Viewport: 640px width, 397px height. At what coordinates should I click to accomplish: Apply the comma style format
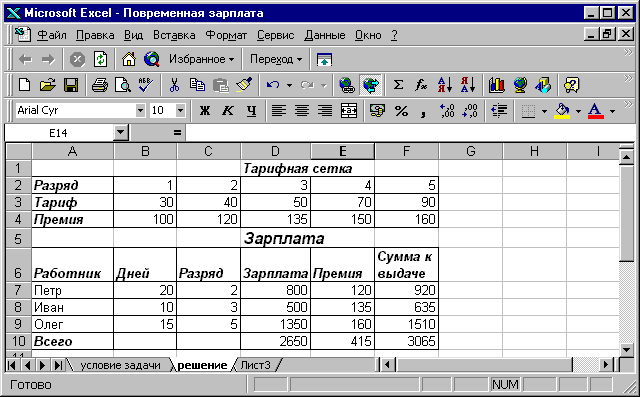[423, 113]
